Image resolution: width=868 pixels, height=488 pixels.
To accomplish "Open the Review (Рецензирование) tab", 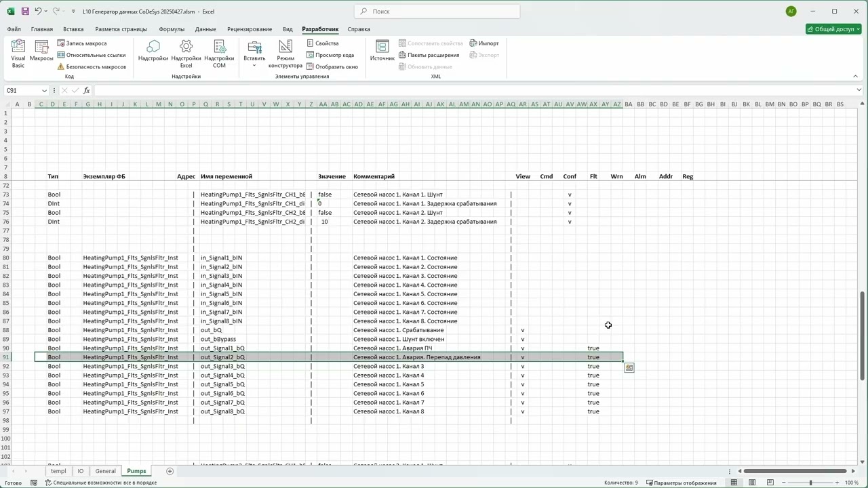I will [x=250, y=29].
